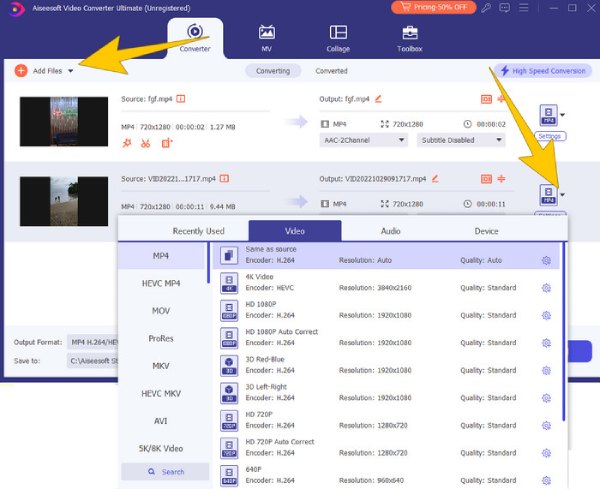Image resolution: width=600 pixels, height=489 pixels.
Task: Open the Add Files dropdown arrow
Action: coord(70,71)
